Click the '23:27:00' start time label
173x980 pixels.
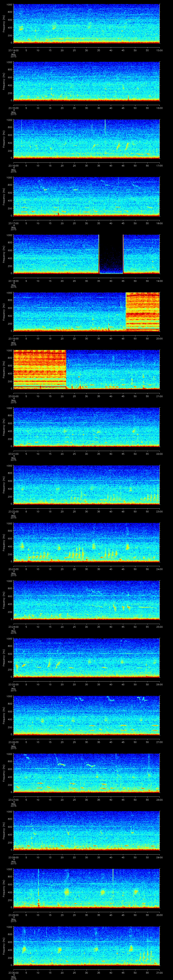pos(13,800)
